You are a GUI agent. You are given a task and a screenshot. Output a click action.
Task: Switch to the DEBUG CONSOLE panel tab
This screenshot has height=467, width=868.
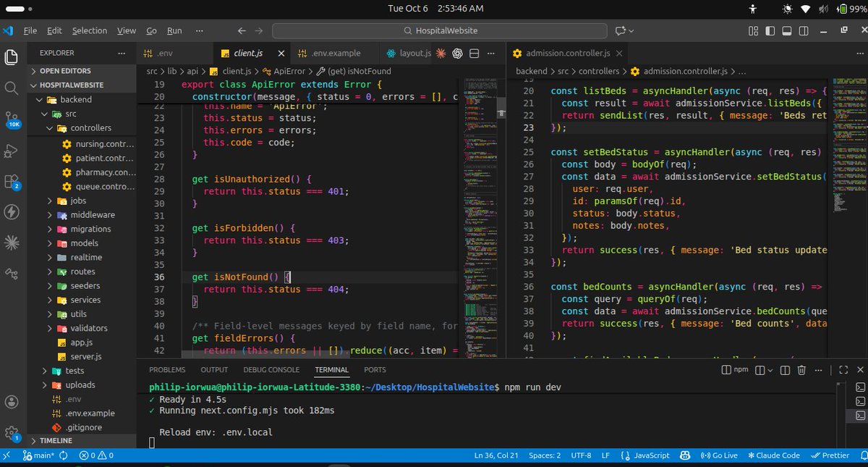[x=271, y=370]
